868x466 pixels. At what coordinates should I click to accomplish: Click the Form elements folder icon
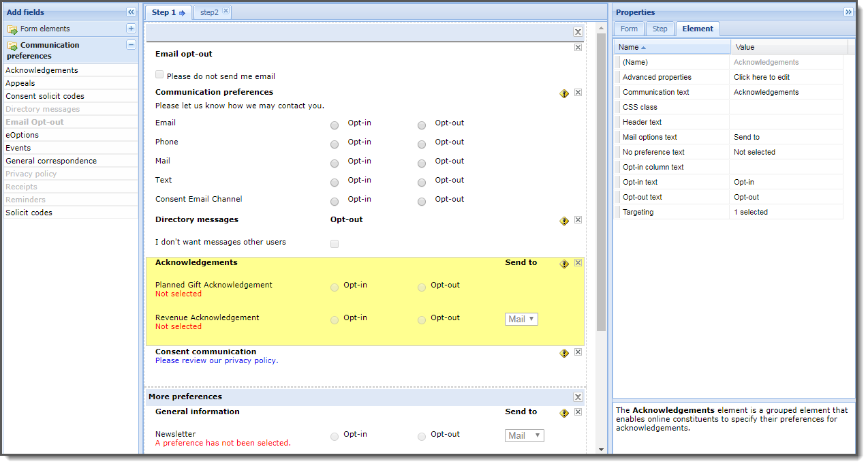click(12, 29)
